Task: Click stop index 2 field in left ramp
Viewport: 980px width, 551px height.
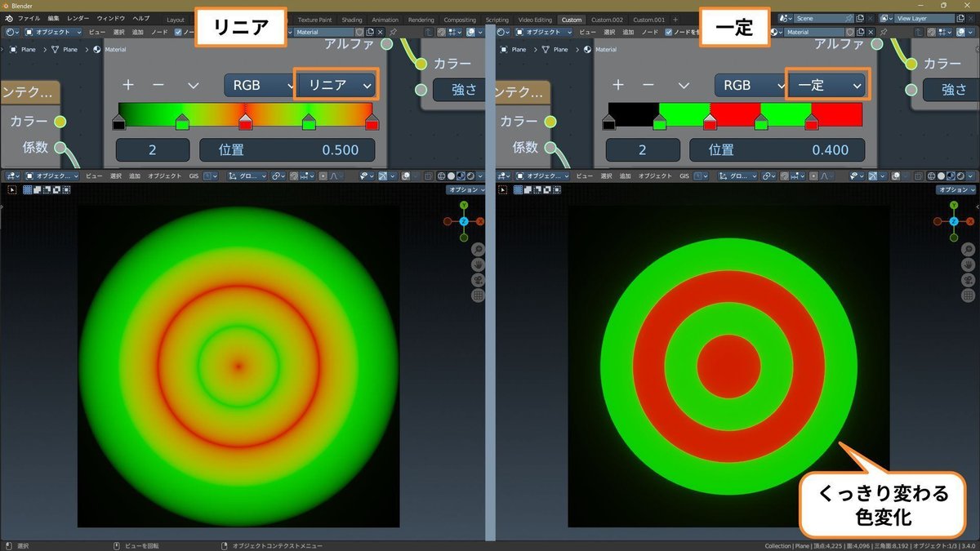Action: coord(153,150)
